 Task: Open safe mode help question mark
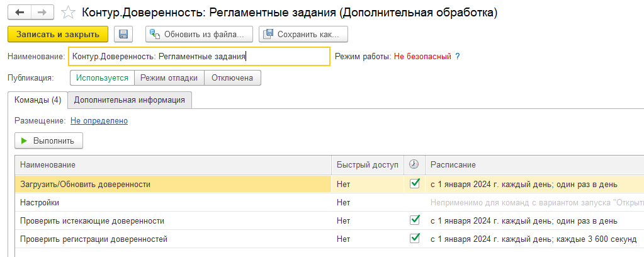pos(458,56)
